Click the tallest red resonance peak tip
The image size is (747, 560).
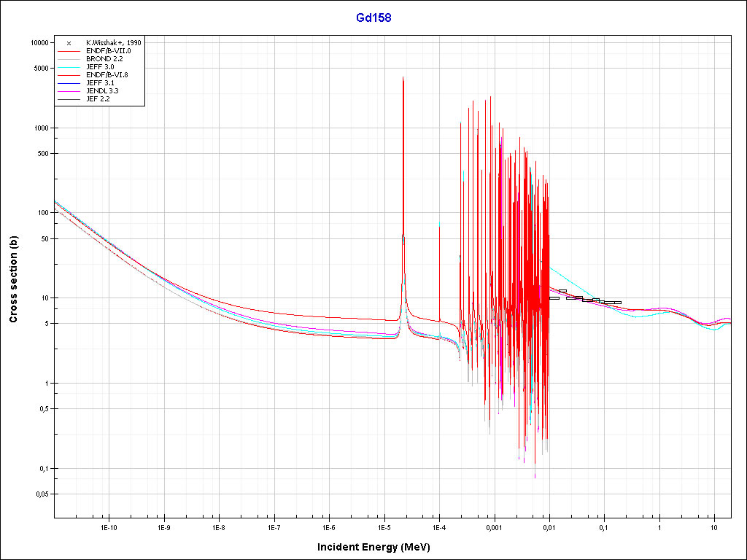point(403,77)
